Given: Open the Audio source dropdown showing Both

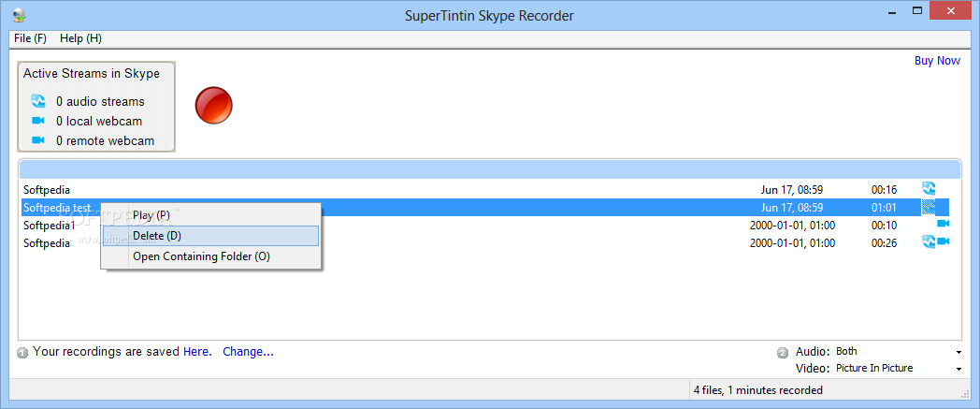Looking at the screenshot, I should click(898, 352).
